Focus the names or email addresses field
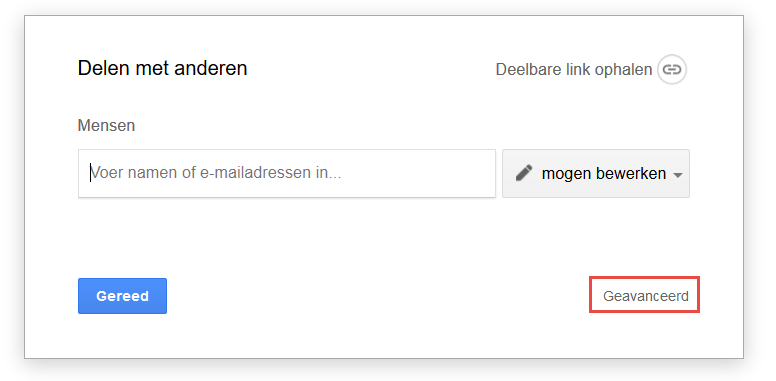Image resolution: width=776 pixels, height=381 pixels. pyautogui.click(x=287, y=173)
